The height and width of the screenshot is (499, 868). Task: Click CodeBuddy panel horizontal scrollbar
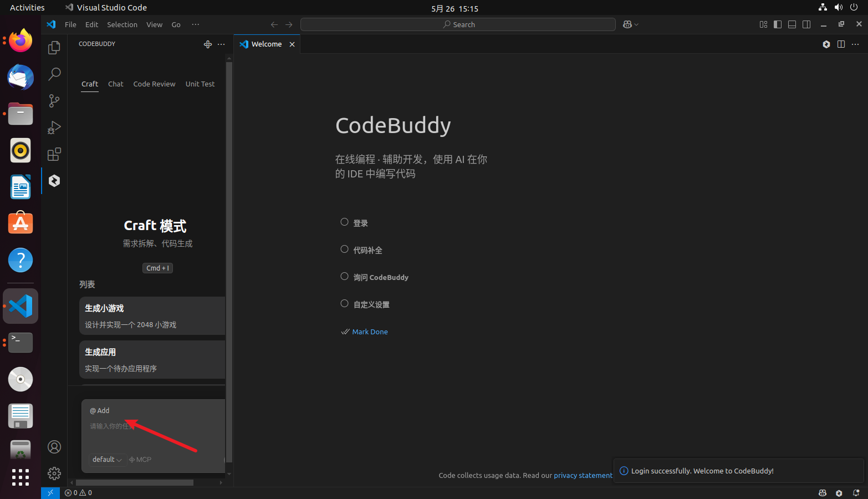click(135, 483)
